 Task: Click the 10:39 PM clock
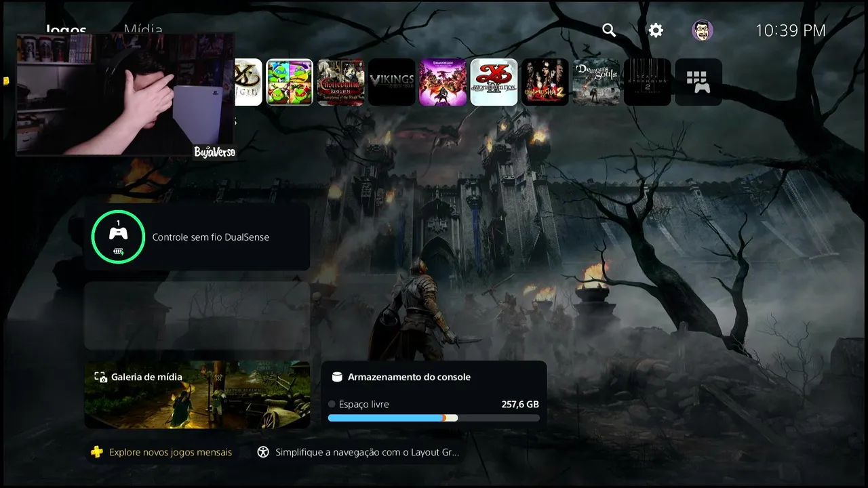point(791,30)
